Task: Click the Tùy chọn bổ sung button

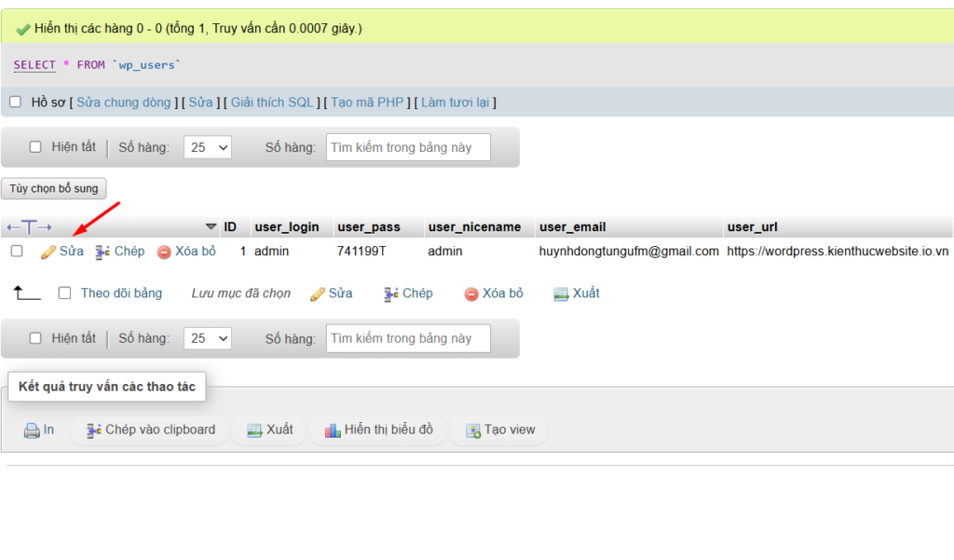Action: pos(53,189)
